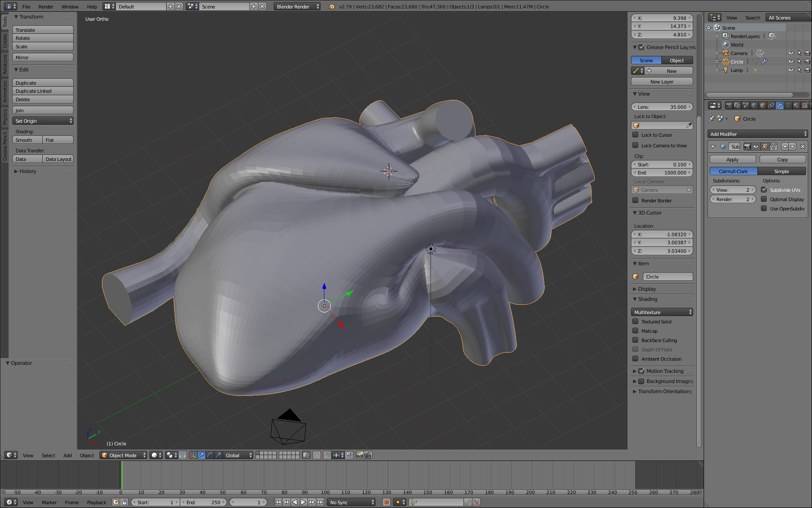This screenshot has width=812, height=508.
Task: Enable Optimal Display option
Action: click(x=764, y=199)
